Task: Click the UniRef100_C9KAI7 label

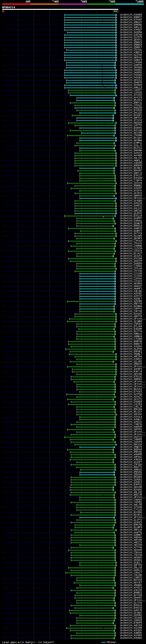Action: click(131, 572)
